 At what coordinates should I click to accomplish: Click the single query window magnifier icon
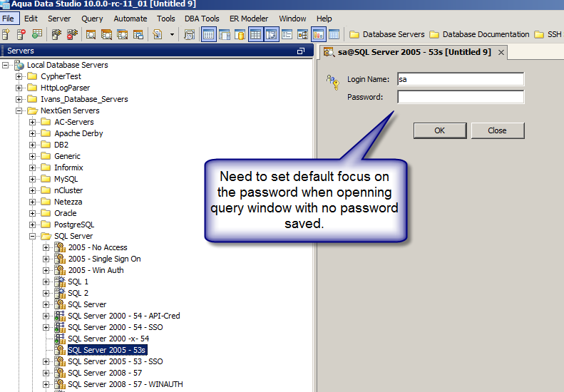point(91,34)
